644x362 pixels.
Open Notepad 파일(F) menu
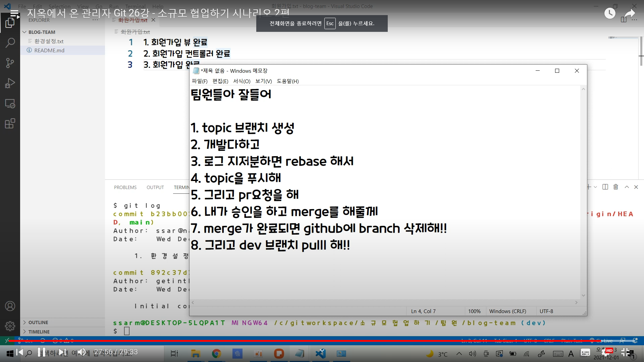pyautogui.click(x=200, y=81)
